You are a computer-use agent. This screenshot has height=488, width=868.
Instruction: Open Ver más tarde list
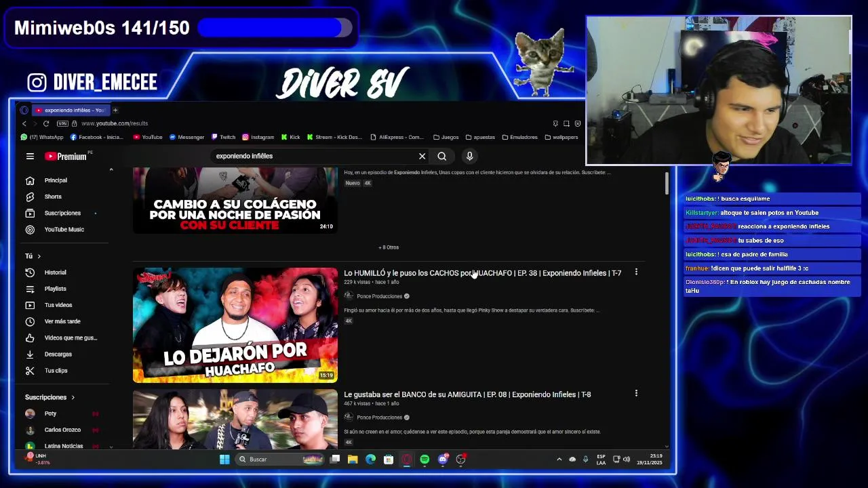coord(62,321)
